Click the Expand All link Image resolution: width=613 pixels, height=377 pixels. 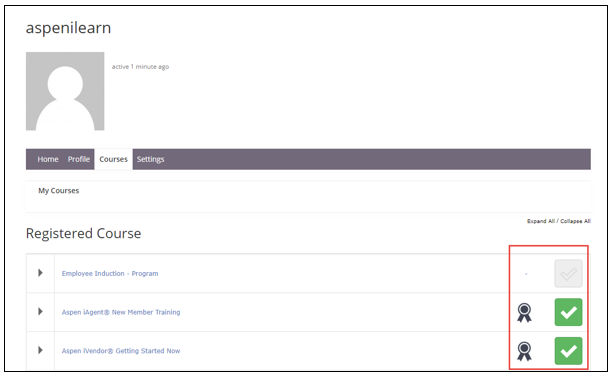(x=541, y=221)
